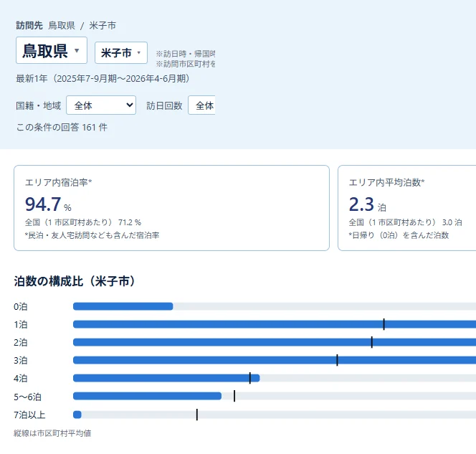Screen dimensions: 476x454
Task: Click the footnote about 民泊・友人宅訪問
Action: (x=92, y=235)
